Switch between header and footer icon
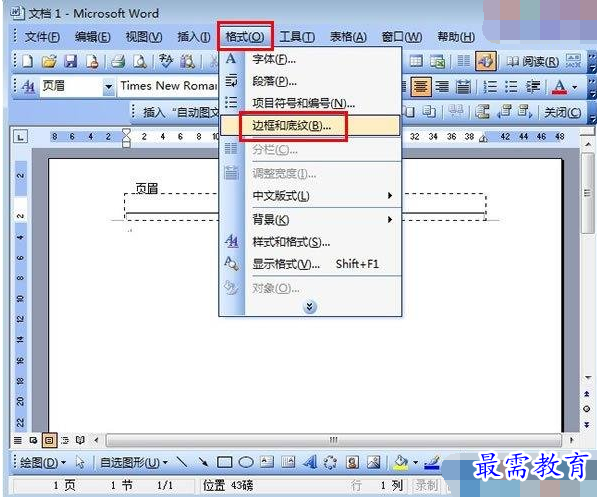597x497 pixels. pyautogui.click(x=482, y=112)
